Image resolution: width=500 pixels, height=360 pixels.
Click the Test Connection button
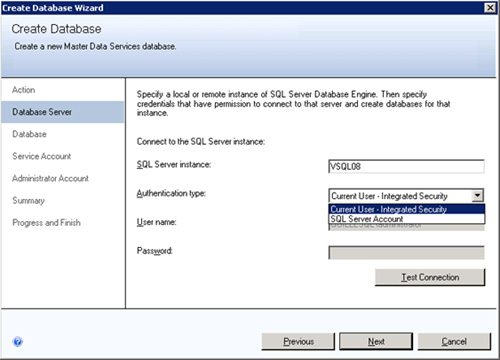click(430, 277)
